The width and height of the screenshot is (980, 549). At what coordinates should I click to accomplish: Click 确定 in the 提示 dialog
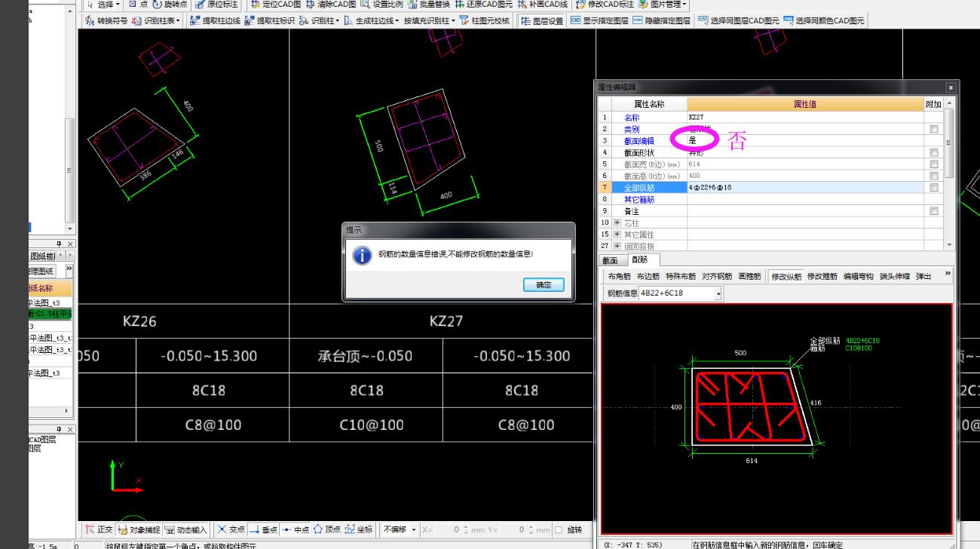tap(544, 284)
